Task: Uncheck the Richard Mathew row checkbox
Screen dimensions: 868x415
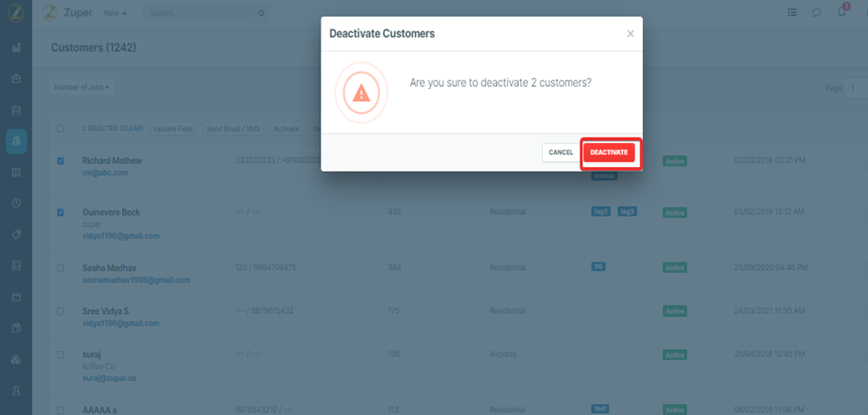Action: pos(61,161)
